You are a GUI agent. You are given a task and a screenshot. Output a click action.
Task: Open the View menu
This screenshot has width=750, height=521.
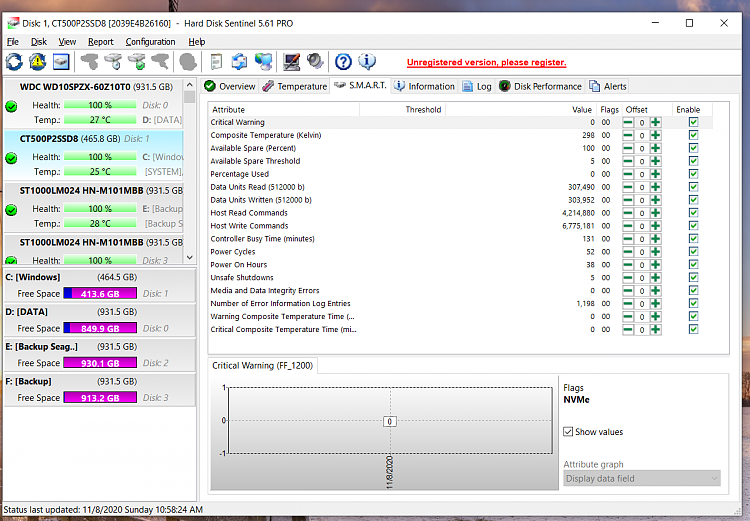[67, 42]
